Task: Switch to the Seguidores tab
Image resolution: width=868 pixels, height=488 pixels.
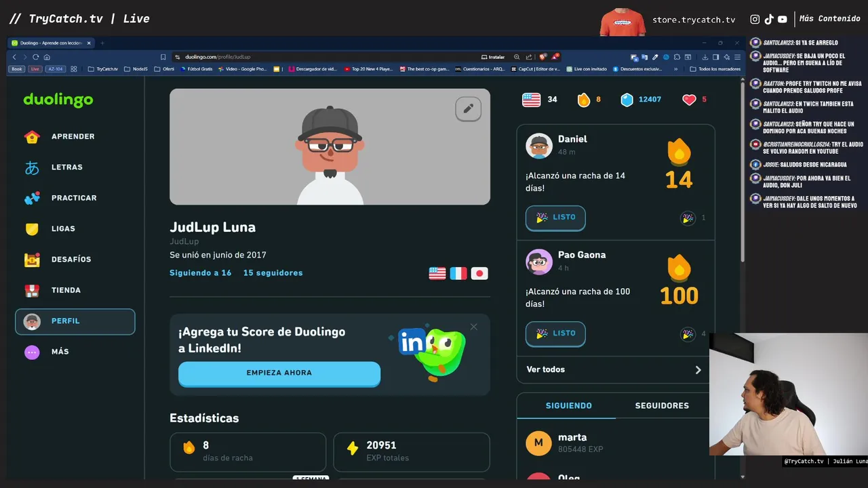Action: (662, 405)
